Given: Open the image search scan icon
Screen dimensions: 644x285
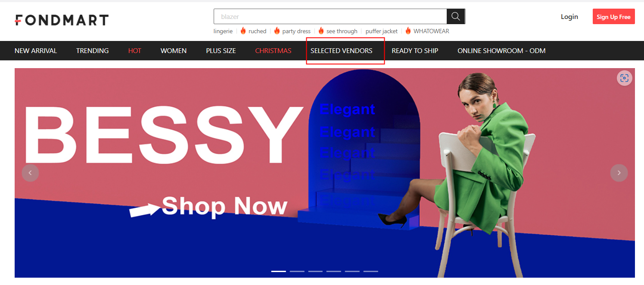Looking at the screenshot, I should click(x=625, y=78).
